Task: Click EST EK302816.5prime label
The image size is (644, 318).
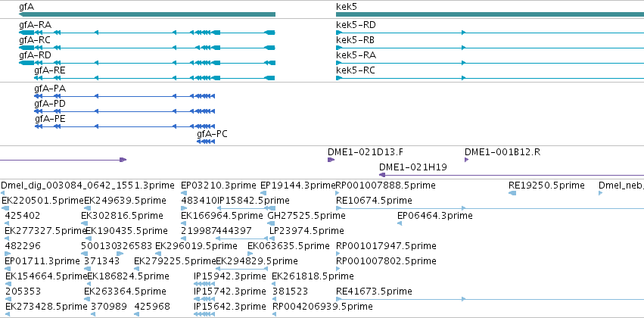Action: (122, 216)
